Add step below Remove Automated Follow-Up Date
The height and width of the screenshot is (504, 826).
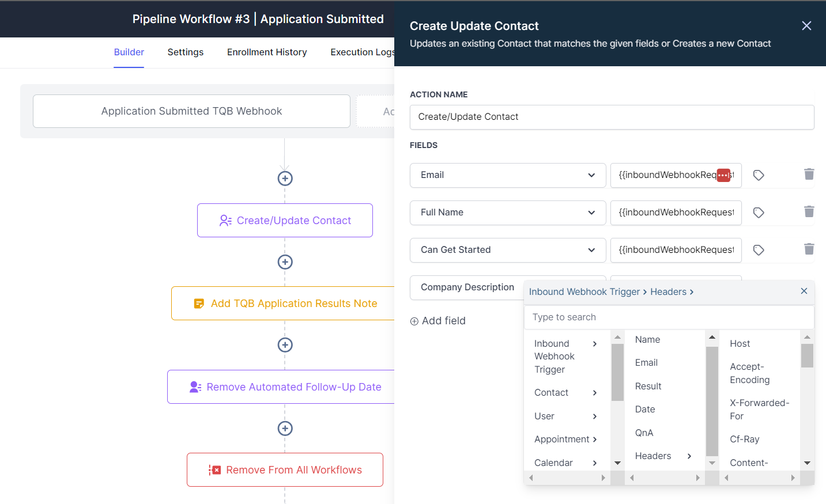[x=285, y=429]
